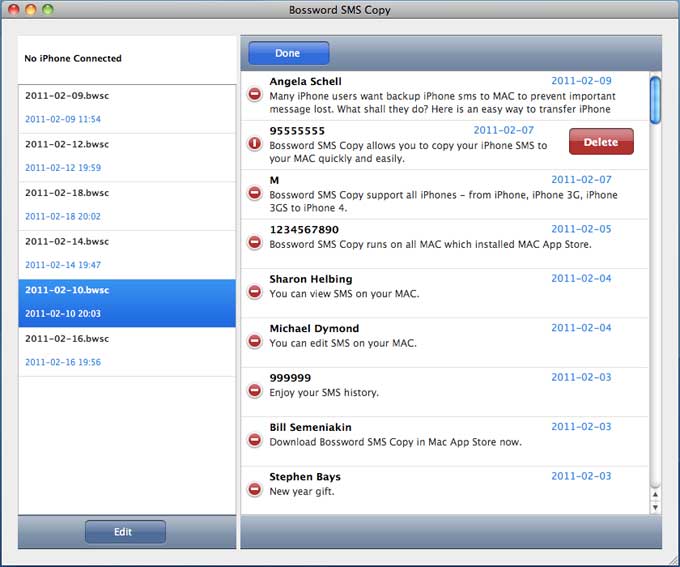Screen dimensions: 680x567
Task: Click delete icon beside message from M
Action: [255, 193]
